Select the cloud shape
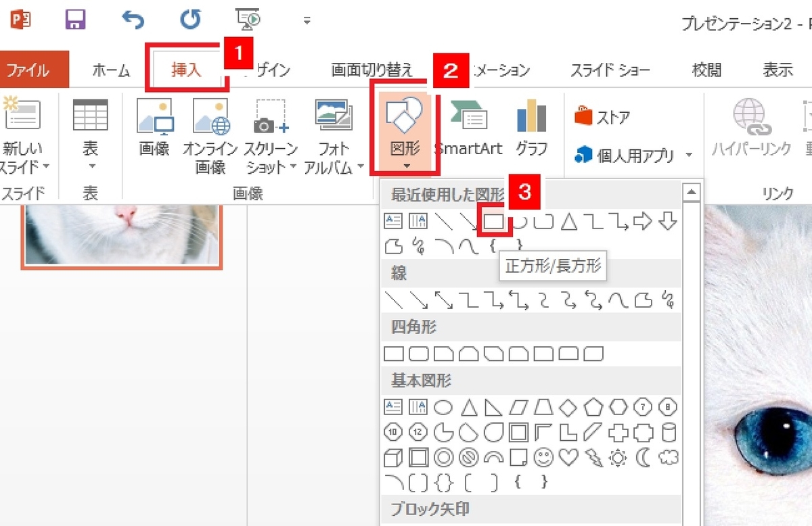The width and height of the screenshot is (812, 526). 669,458
